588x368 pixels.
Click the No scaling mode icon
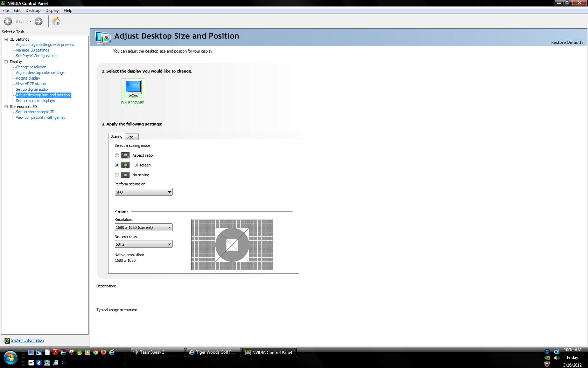(125, 175)
